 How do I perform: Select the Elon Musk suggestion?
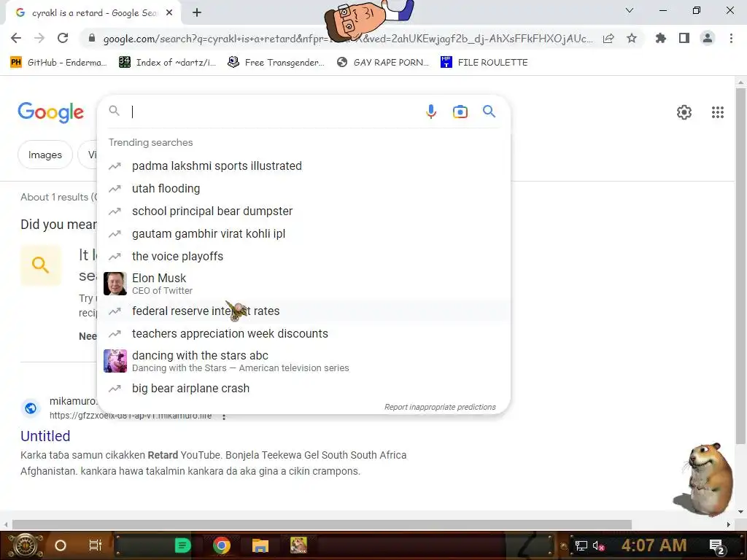303,284
